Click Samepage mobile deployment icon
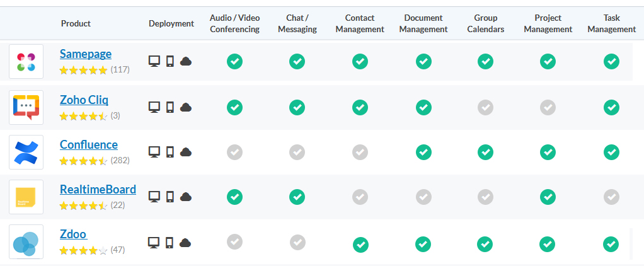 170,62
